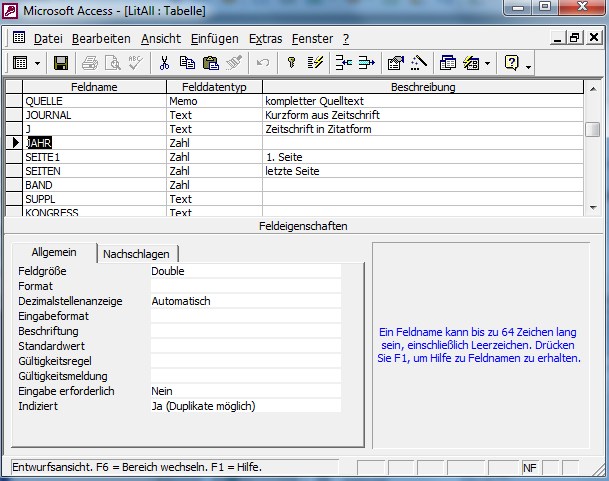Click the Format Painter brush icon
This screenshot has height=481, width=609.
234,63
